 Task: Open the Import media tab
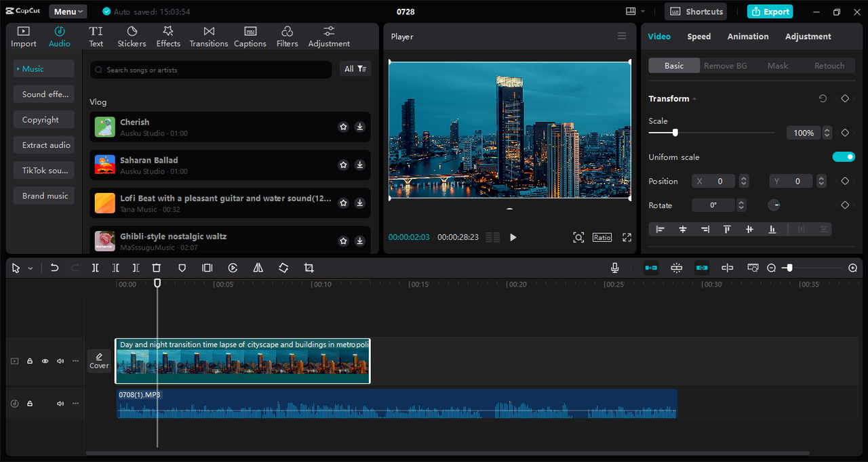point(23,37)
